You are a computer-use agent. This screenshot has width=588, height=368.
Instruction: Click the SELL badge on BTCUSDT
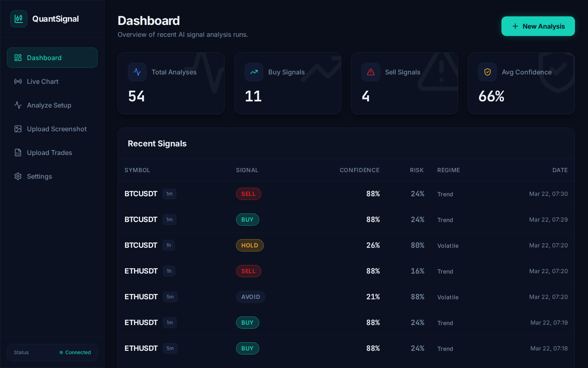point(249,194)
